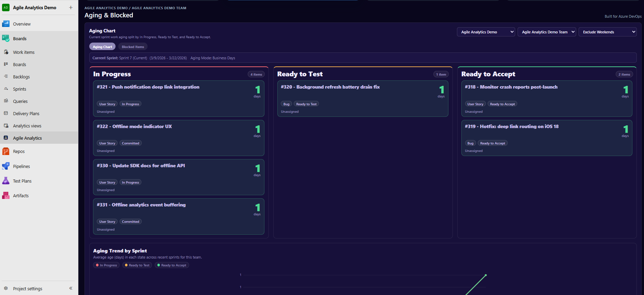Click the plus icon beside project name

tap(71, 7)
